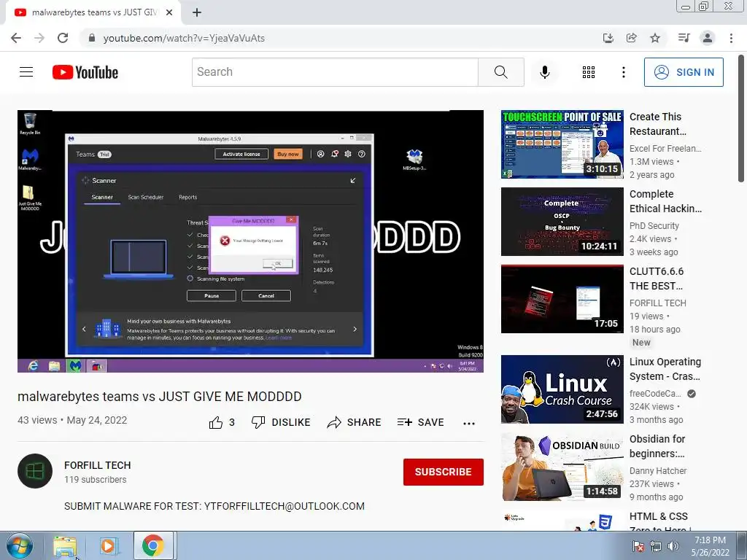Open FORFILL TECH channel avatar
Screen dimensions: 747x560
35,471
